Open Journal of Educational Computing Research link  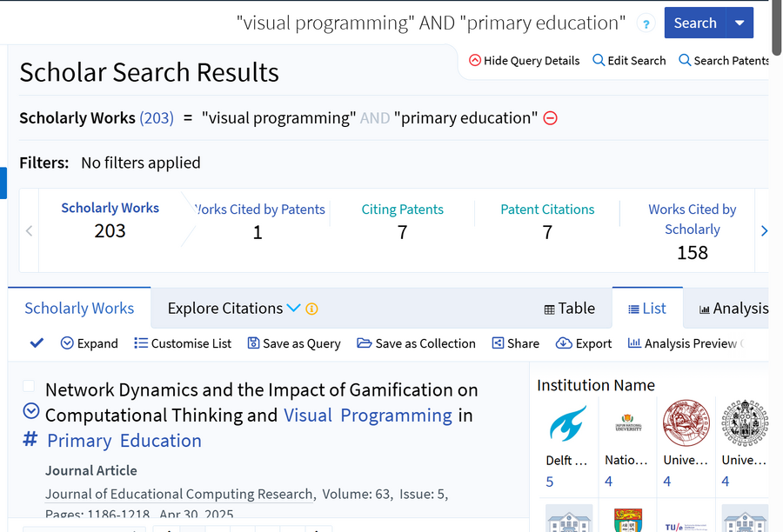click(x=179, y=495)
